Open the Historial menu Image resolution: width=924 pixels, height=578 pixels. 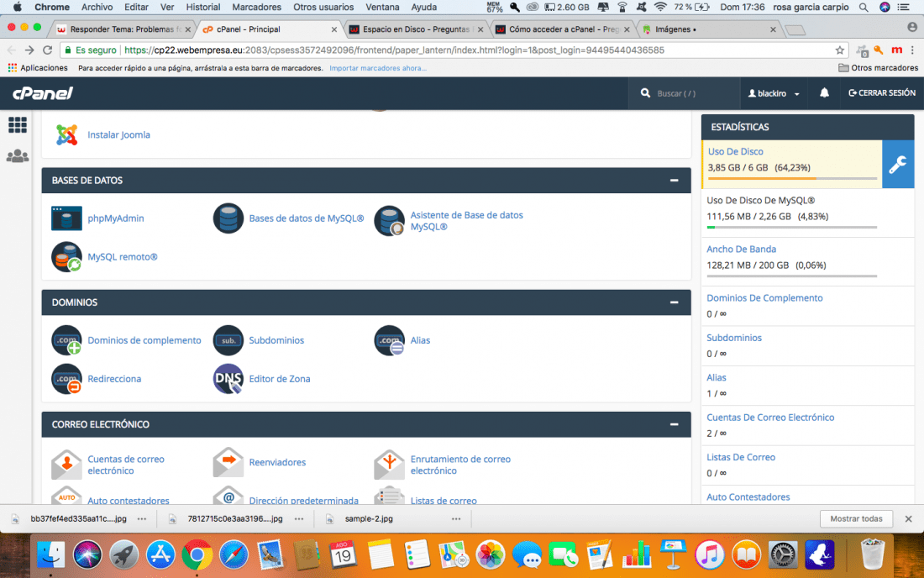click(202, 7)
